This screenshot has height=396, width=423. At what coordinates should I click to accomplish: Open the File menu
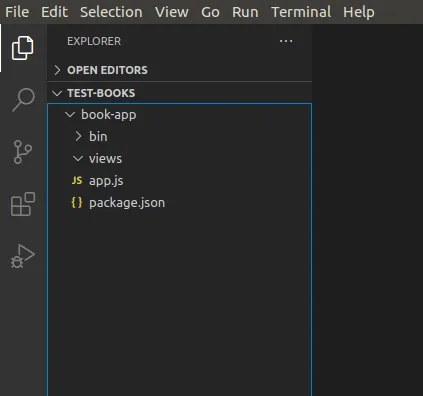coord(17,12)
